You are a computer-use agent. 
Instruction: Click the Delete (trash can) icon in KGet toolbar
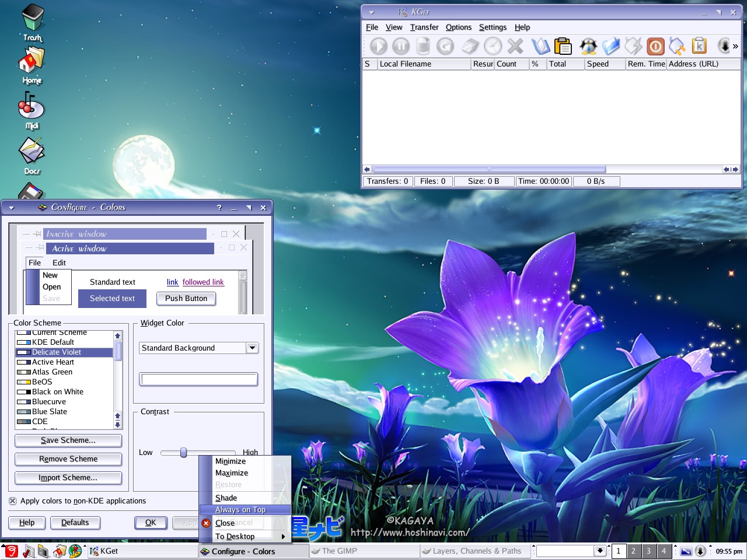[423, 46]
